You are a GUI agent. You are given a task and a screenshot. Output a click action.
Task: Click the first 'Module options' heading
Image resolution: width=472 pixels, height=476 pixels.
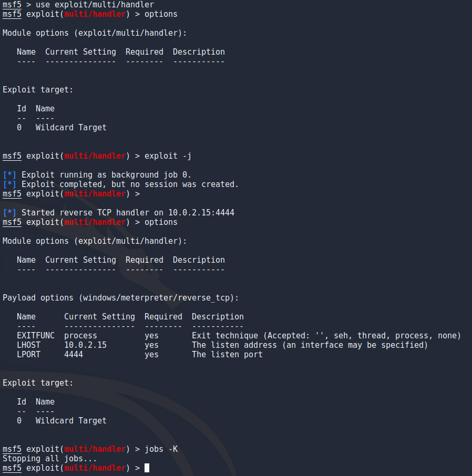click(95, 33)
